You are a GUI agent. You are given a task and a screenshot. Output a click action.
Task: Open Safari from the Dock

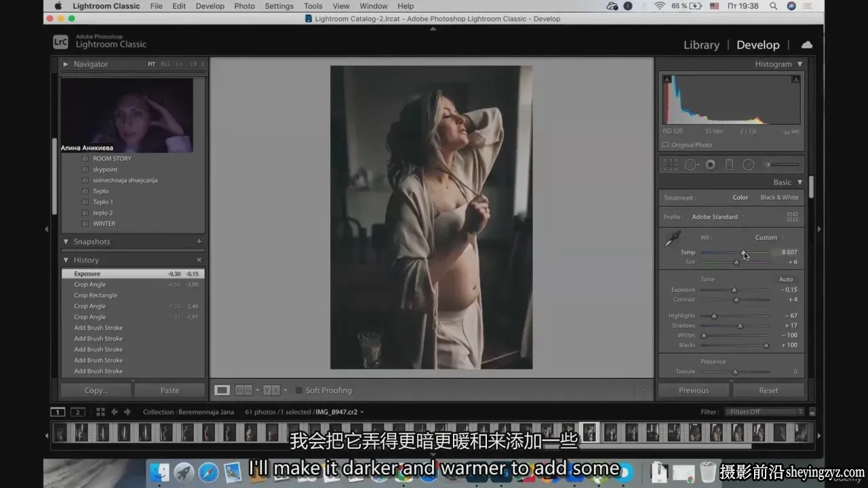coord(209,472)
